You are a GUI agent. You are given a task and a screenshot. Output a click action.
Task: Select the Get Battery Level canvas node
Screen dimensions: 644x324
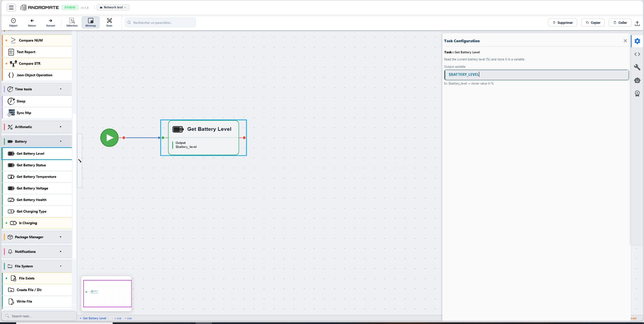pyautogui.click(x=203, y=138)
